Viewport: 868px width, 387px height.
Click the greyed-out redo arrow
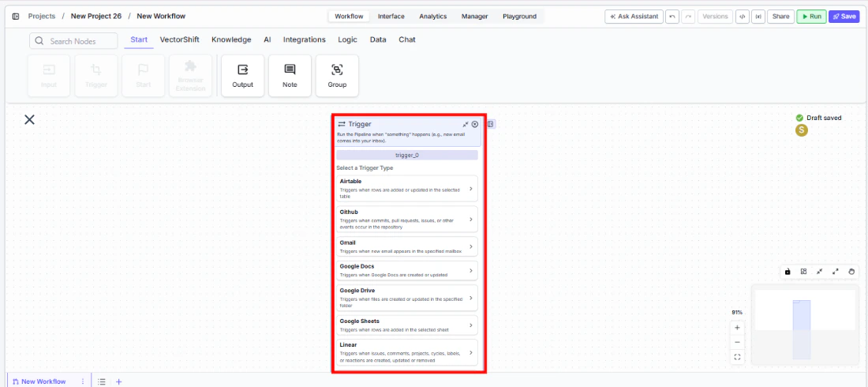[688, 17]
